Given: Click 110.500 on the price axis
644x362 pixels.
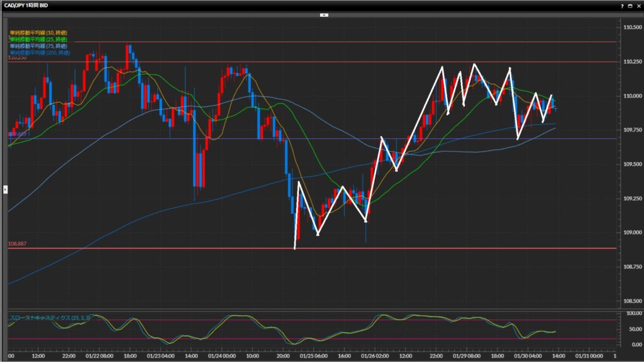Looking at the screenshot, I should (631, 28).
